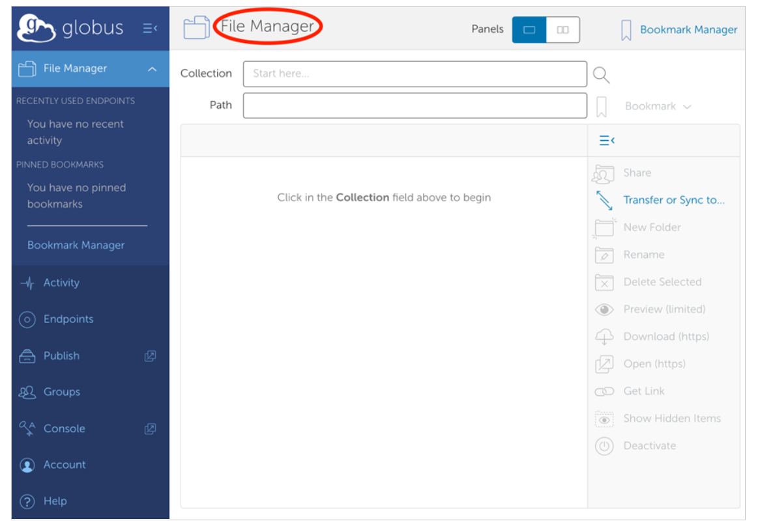The width and height of the screenshot is (758, 532).
Task: Choose Preview (limited)
Action: [x=664, y=309]
